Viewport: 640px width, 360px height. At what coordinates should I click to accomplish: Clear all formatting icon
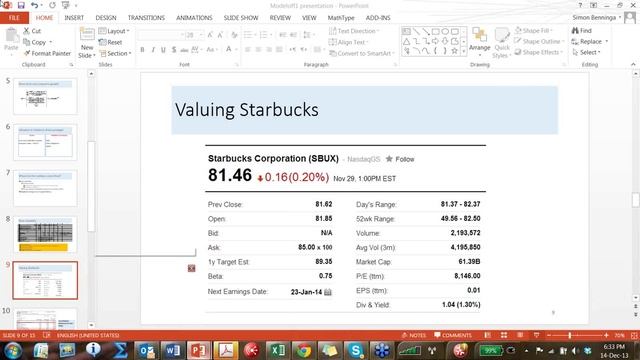[x=234, y=35]
